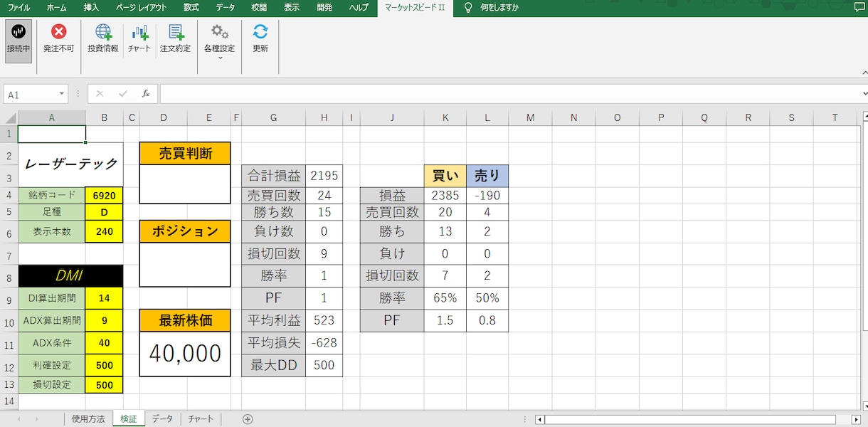
Task: Select the ADX条件 value 40 cell
Action: [x=104, y=343]
